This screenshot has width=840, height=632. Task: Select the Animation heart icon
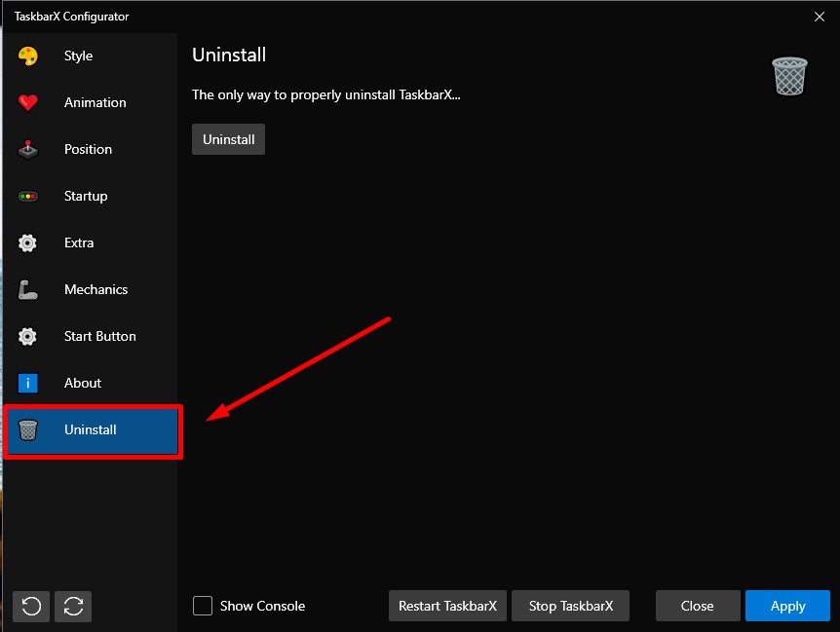pyautogui.click(x=28, y=103)
